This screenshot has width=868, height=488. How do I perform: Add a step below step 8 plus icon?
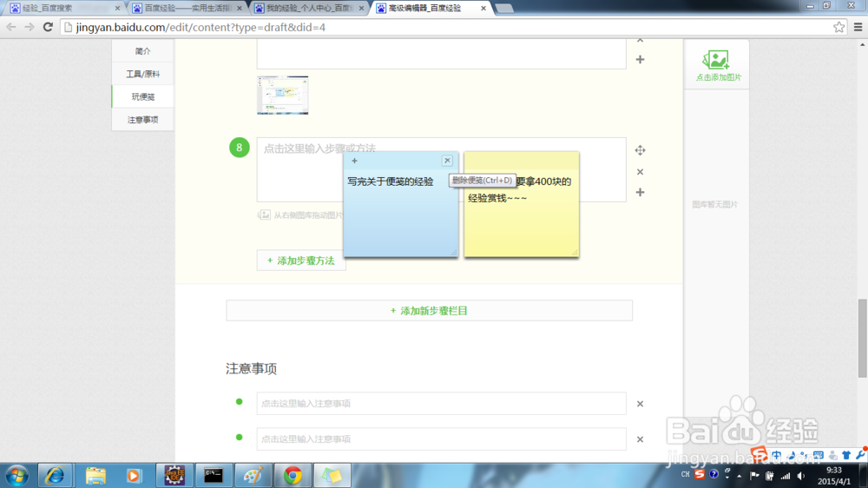[640, 192]
